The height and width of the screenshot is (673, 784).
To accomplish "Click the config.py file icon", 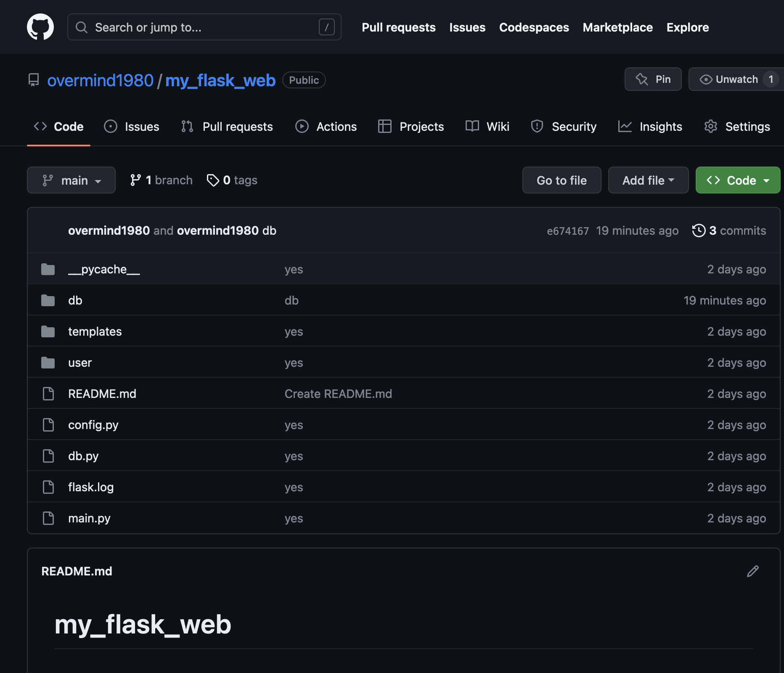I will (48, 425).
